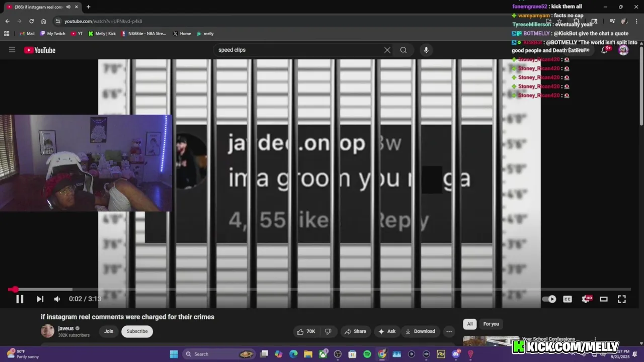Click the Ask button

[x=387, y=331]
